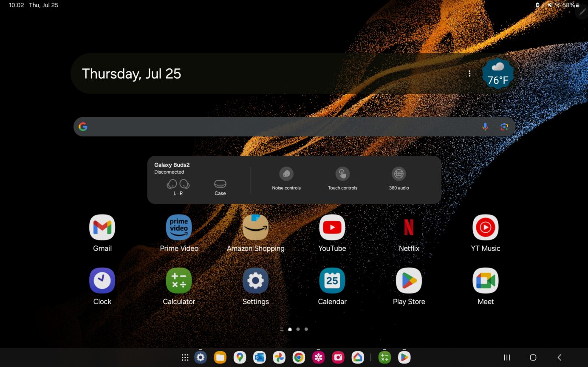Tap the date header Thursday, Jul 25
Image resolution: width=588 pixels, height=367 pixels.
pos(131,73)
